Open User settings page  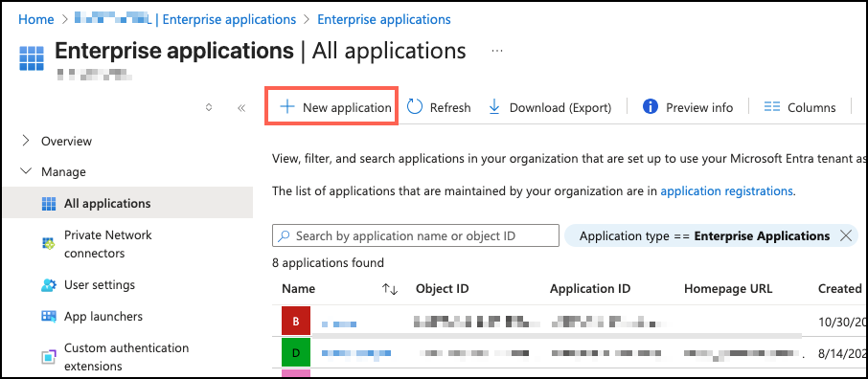tap(100, 285)
